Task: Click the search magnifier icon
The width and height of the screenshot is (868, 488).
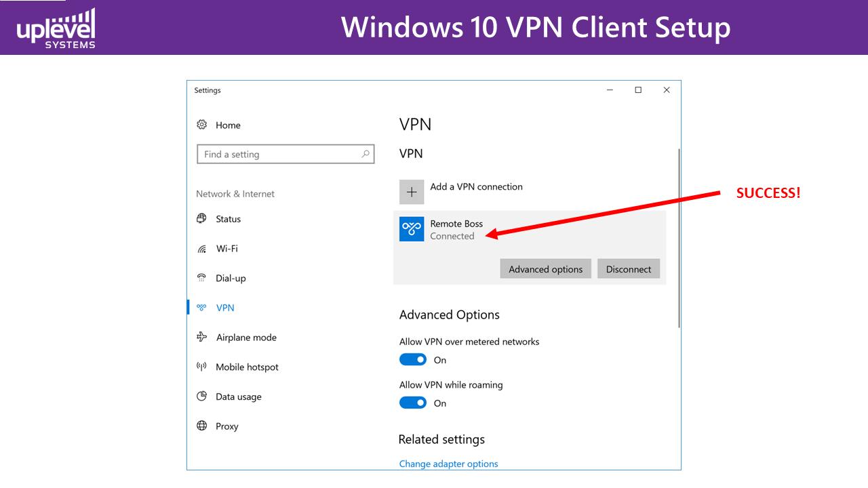Action: (366, 154)
